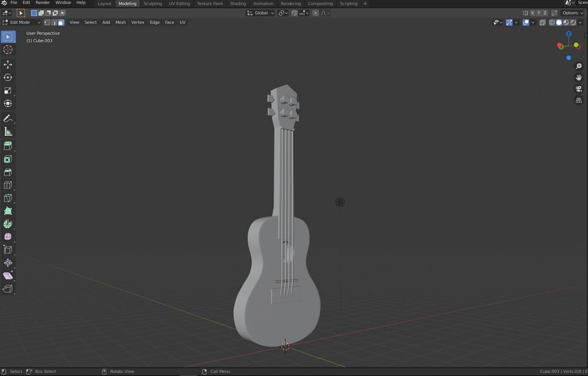Switch to the UV Editing workspace tab
This screenshot has height=376, width=588.
click(x=179, y=4)
